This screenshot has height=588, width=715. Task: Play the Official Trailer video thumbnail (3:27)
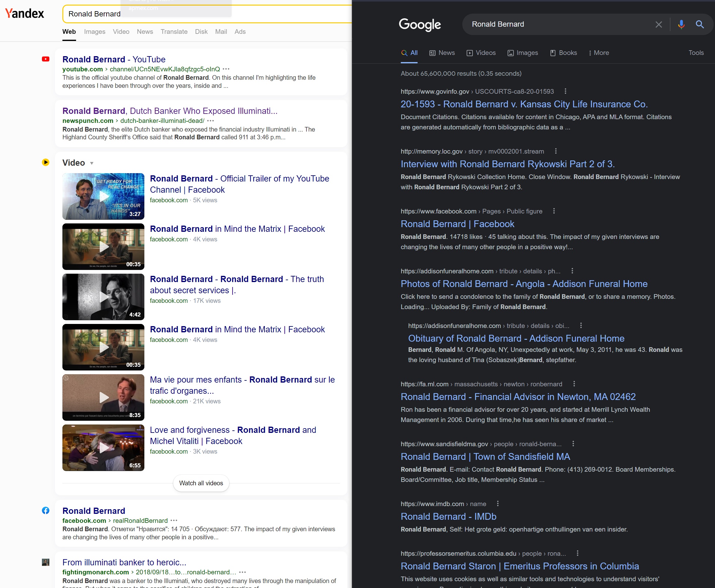pos(103,196)
